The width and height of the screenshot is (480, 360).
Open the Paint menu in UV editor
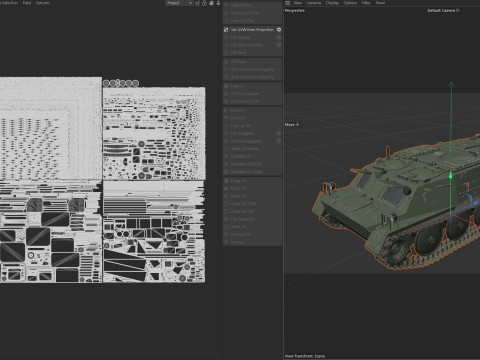(x=27, y=3)
